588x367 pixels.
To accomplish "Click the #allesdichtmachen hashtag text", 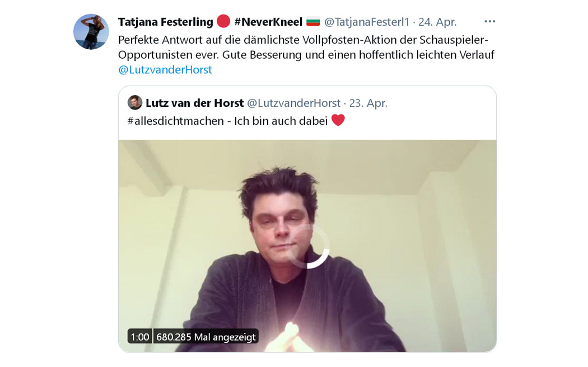I will pyautogui.click(x=175, y=121).
